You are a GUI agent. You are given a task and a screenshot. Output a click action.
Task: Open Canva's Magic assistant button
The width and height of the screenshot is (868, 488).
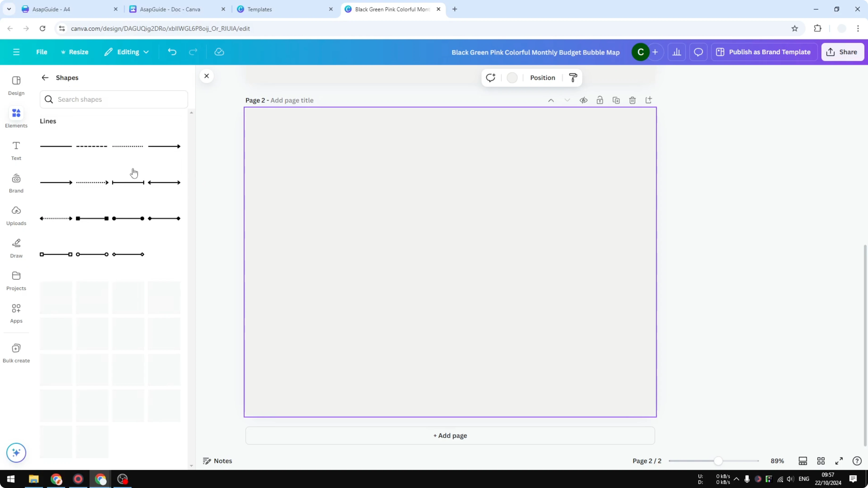(16, 453)
